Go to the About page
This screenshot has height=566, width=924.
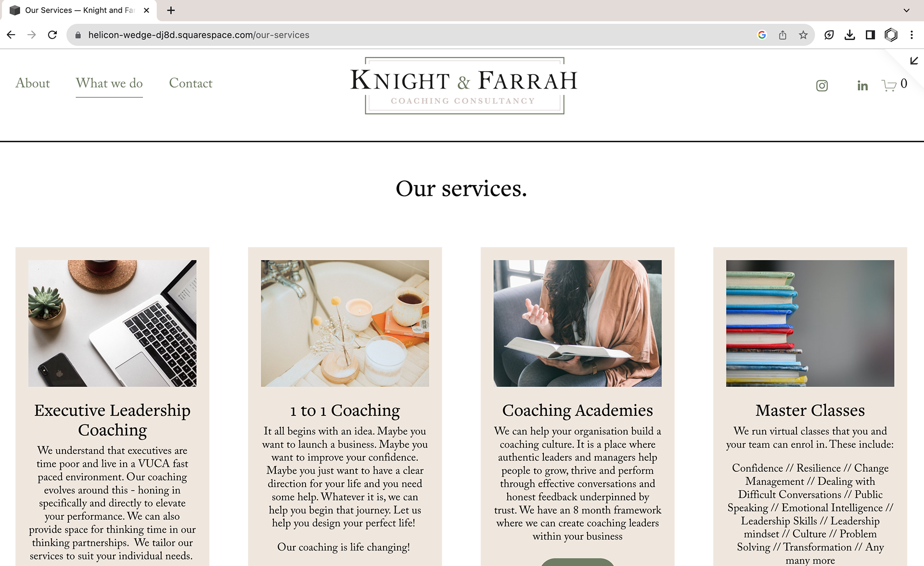click(33, 83)
